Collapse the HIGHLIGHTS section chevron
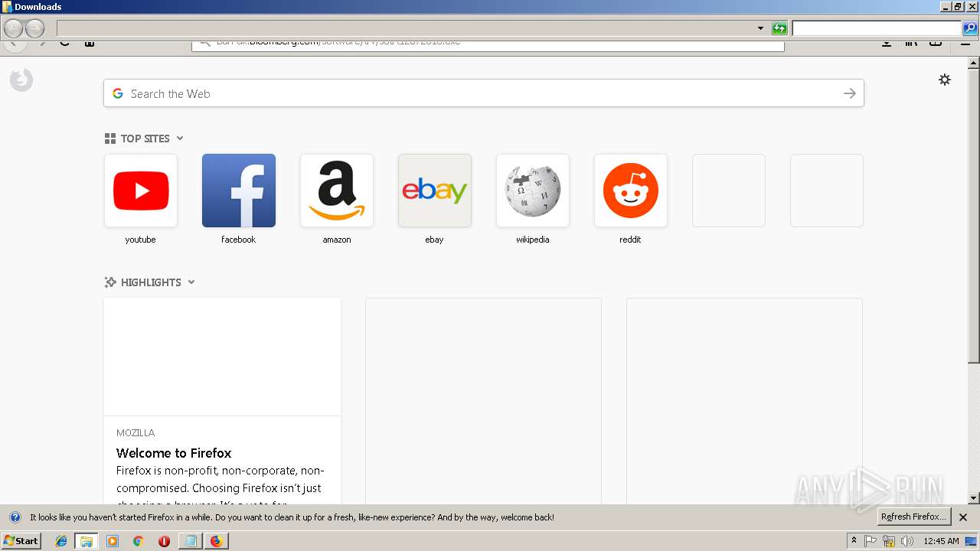 pyautogui.click(x=191, y=282)
